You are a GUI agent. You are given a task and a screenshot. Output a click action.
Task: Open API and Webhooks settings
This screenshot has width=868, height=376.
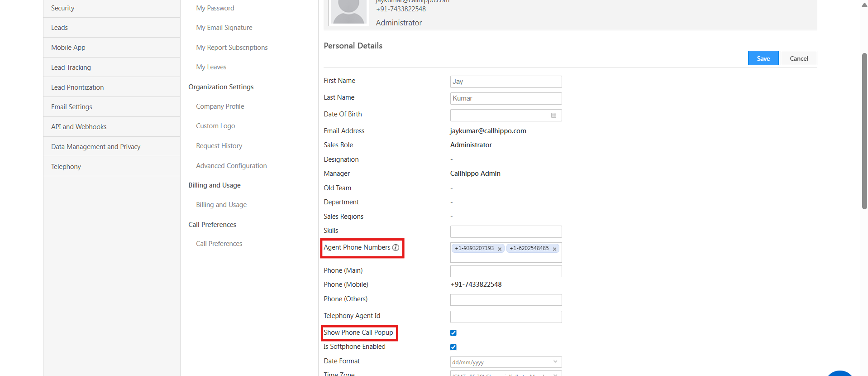pyautogui.click(x=112, y=127)
